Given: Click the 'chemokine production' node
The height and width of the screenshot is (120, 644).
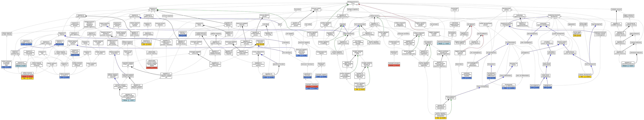Looking at the screenshot, I should coord(636,53).
